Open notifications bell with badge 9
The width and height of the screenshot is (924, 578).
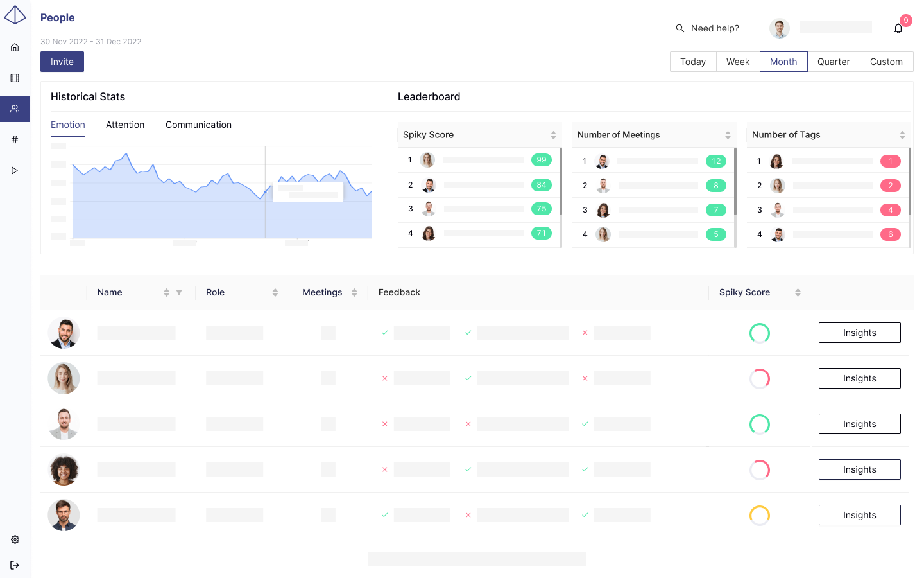tap(898, 28)
